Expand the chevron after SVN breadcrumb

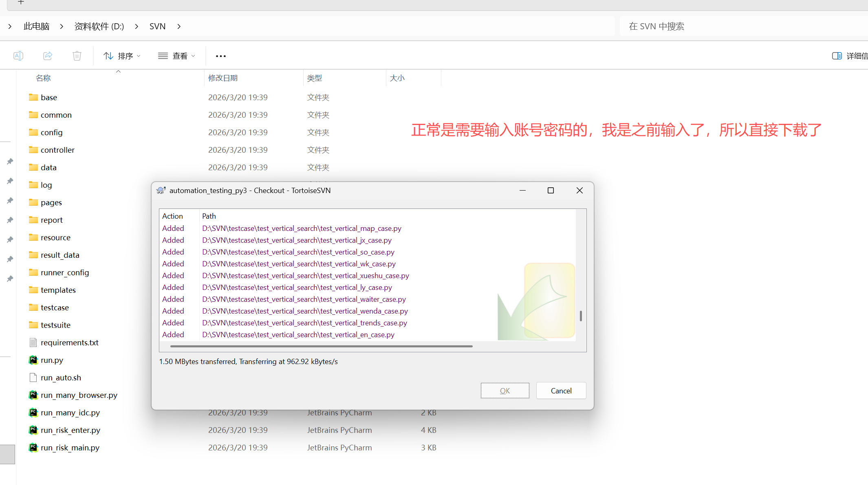click(179, 26)
